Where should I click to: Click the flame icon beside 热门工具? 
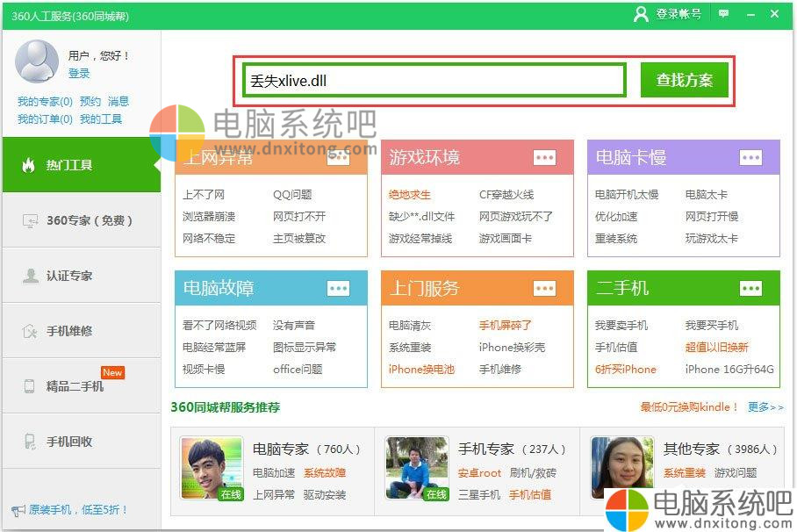point(28,165)
